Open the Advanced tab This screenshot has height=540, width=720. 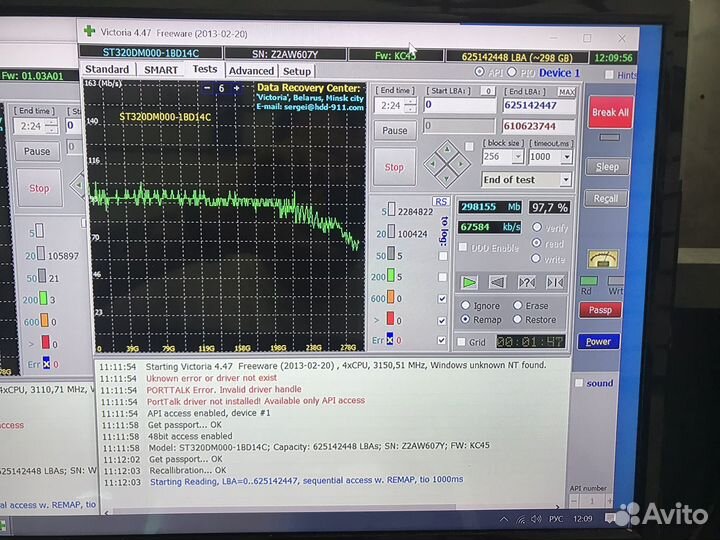(251, 71)
